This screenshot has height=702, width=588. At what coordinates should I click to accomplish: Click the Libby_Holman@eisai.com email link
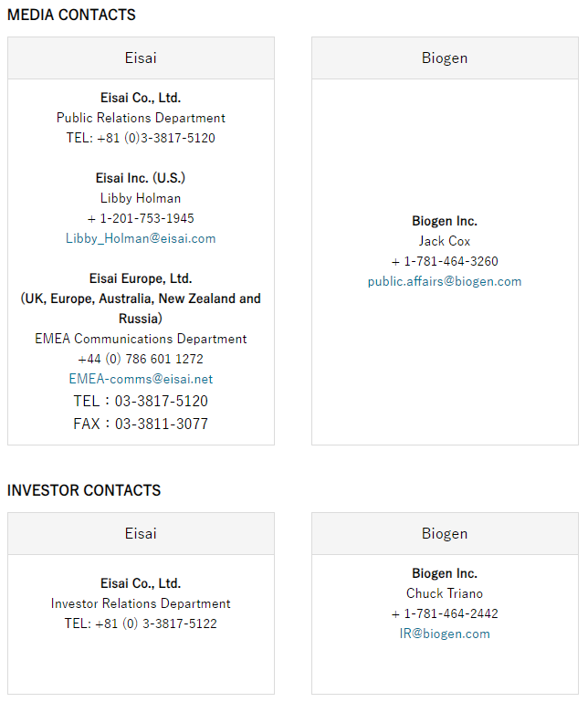(141, 238)
